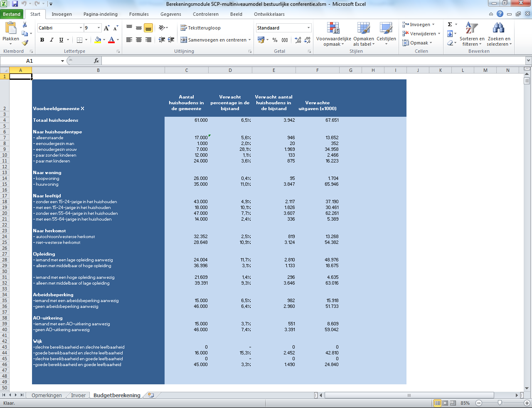Image resolution: width=532 pixels, height=408 pixels.
Task: Click the Clear eraser icon
Action: (x=450, y=43)
